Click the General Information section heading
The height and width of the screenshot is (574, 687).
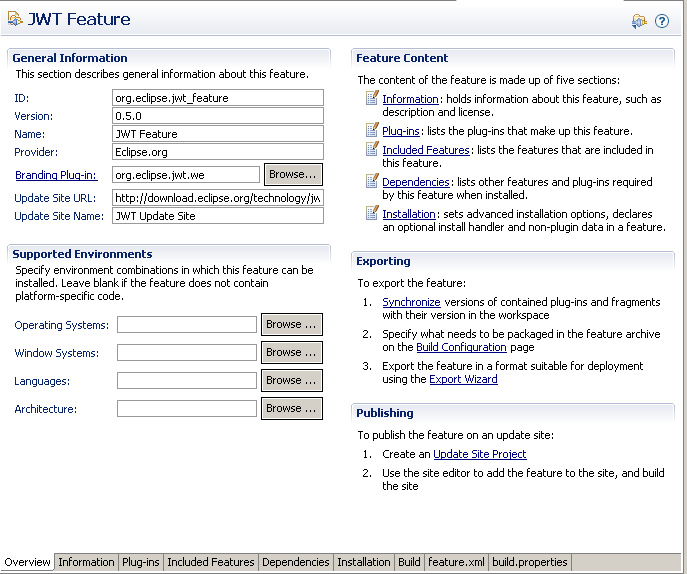70,58
